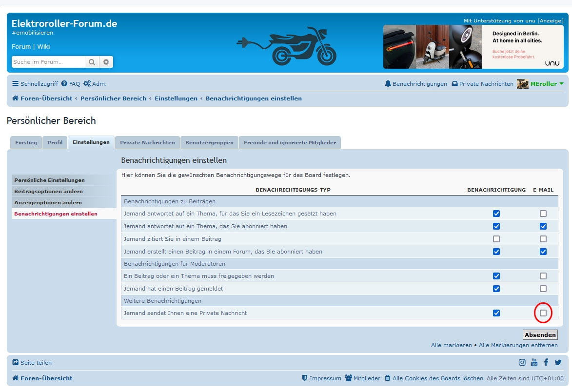This screenshot has width=572, height=392.
Task: Open the Schnellzugriff menu
Action: (35, 84)
